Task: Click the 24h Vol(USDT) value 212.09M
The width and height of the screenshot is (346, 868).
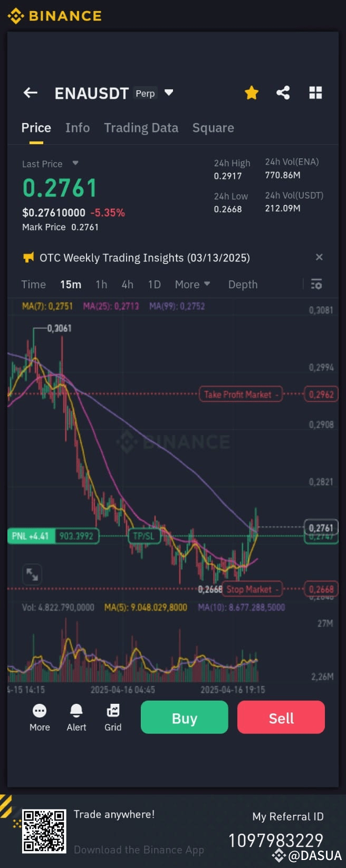Action: (x=283, y=208)
